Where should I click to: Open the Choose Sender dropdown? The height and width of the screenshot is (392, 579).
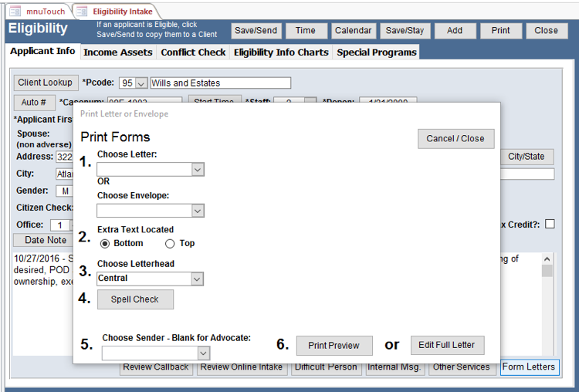[x=203, y=353]
